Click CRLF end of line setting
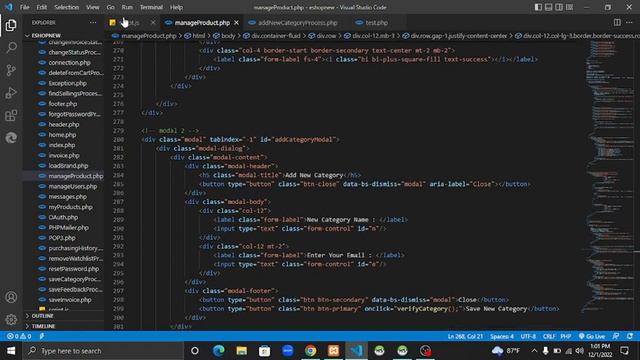 [x=549, y=336]
